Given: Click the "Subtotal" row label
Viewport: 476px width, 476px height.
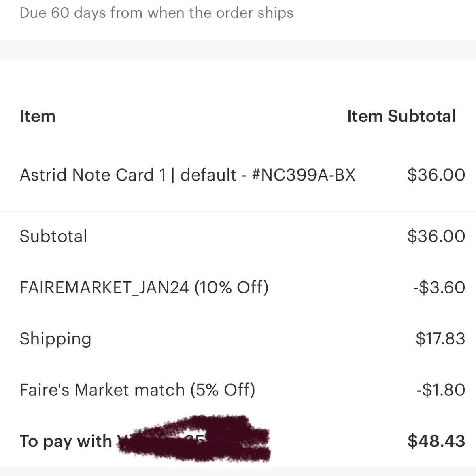Looking at the screenshot, I should coord(53,236).
